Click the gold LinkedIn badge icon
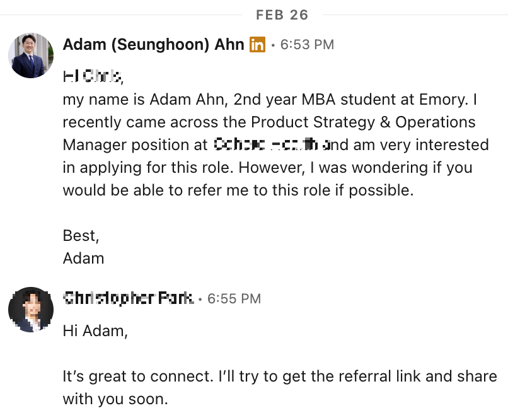 [x=257, y=45]
